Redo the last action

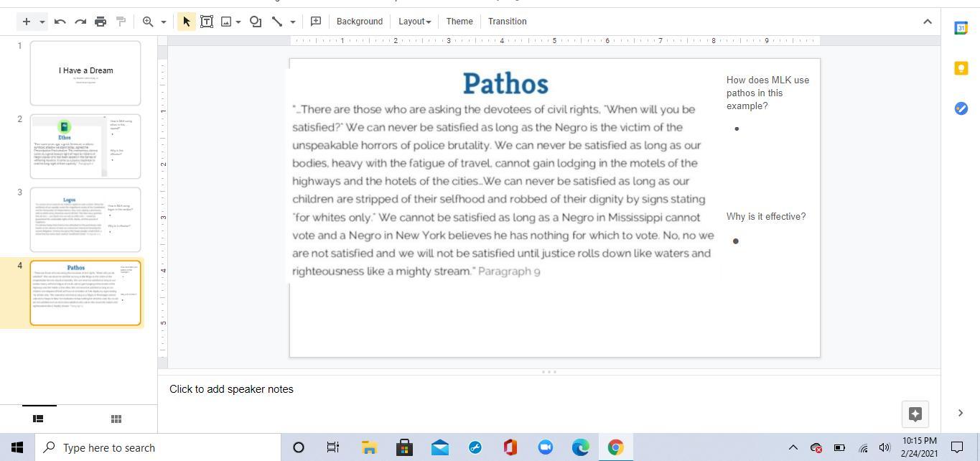click(x=80, y=22)
